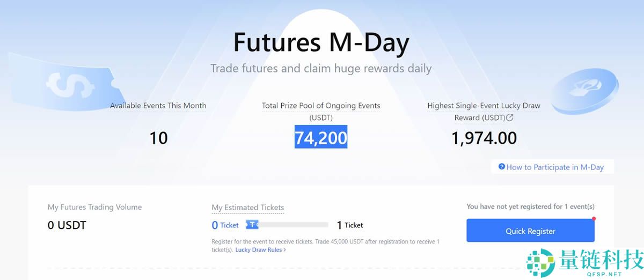Viewport: 644px width, 280px height.
Task: Expand Lucky Draw Rules chevron arrow
Action: click(x=284, y=250)
